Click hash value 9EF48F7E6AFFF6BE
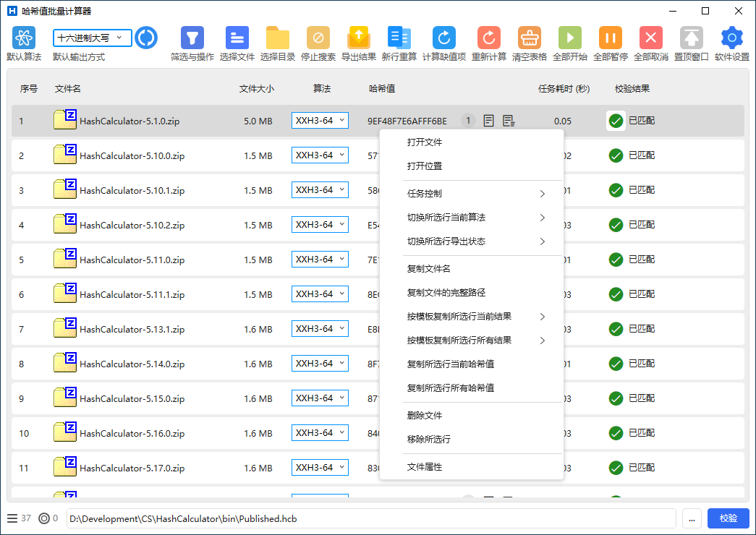Viewport: 756px width, 535px height. point(407,121)
